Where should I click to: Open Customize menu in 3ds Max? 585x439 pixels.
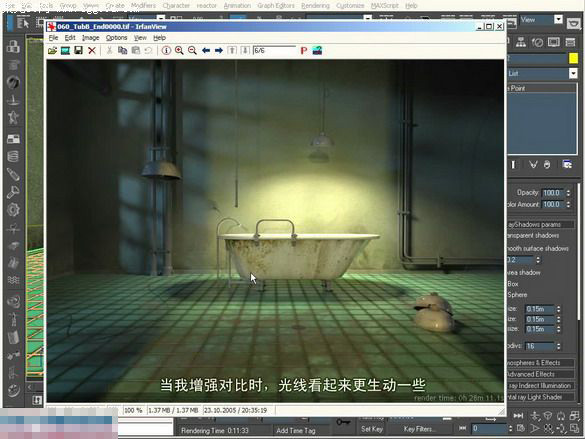[350, 6]
